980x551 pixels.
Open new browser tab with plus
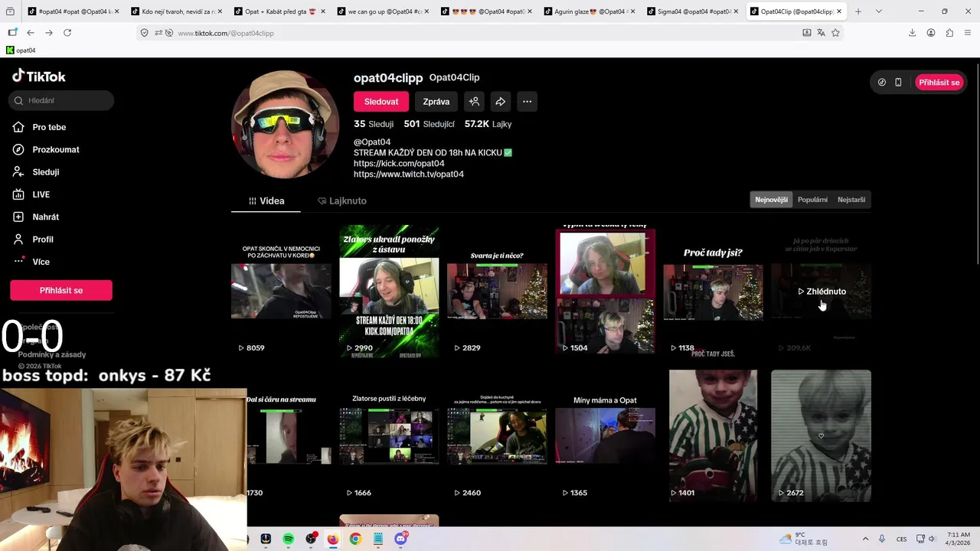858,11
